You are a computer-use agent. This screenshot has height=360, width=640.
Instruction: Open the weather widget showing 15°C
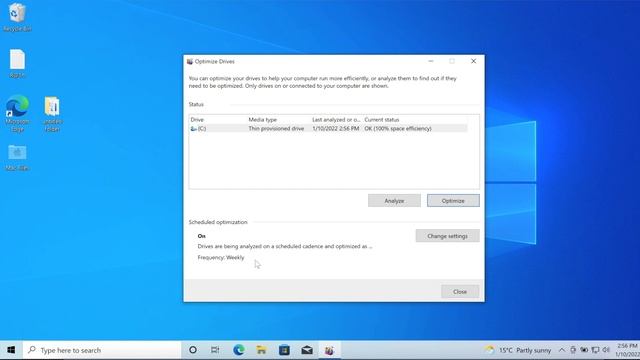click(517, 350)
